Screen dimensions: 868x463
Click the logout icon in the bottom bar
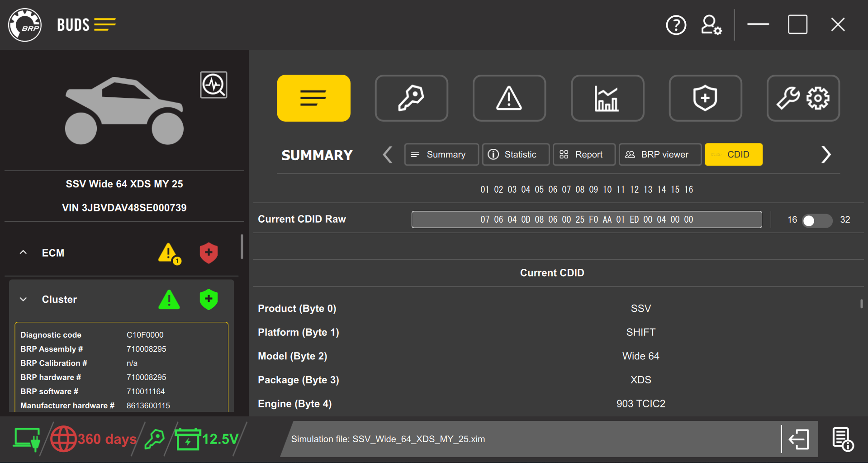798,439
